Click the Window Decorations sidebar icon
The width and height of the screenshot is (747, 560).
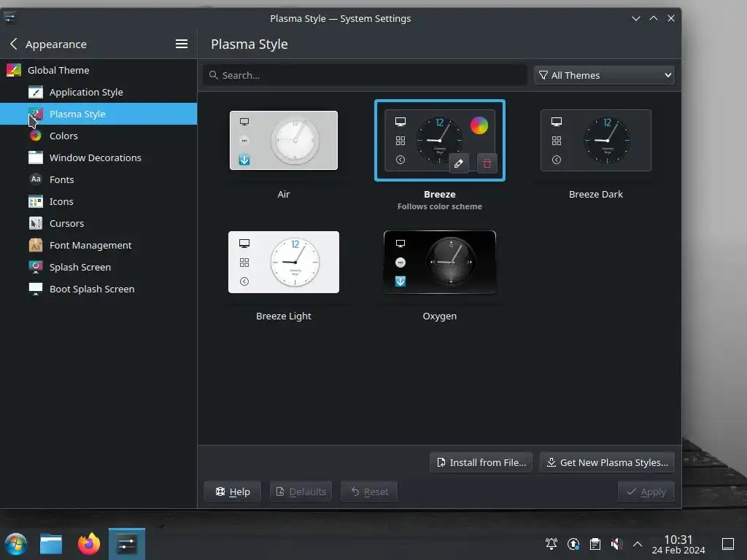pyautogui.click(x=36, y=157)
